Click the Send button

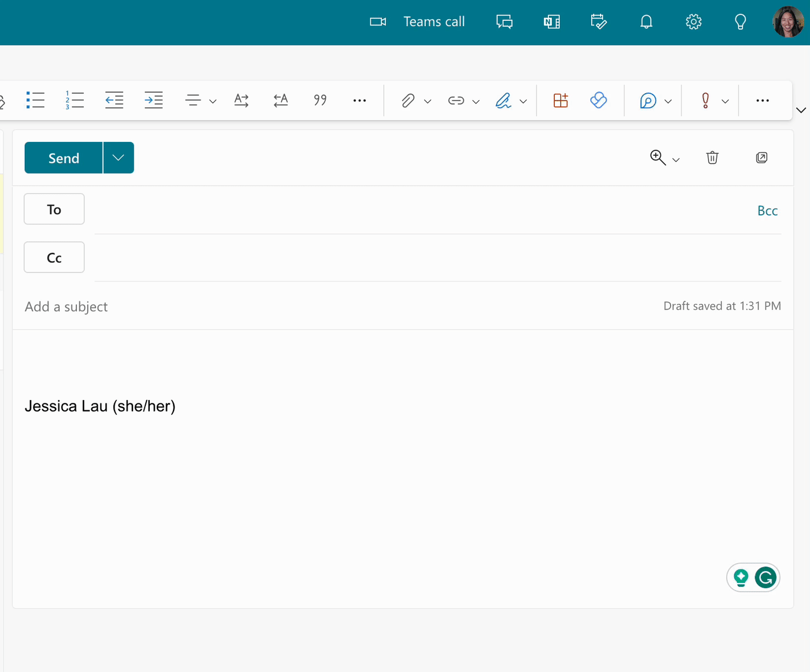(64, 157)
